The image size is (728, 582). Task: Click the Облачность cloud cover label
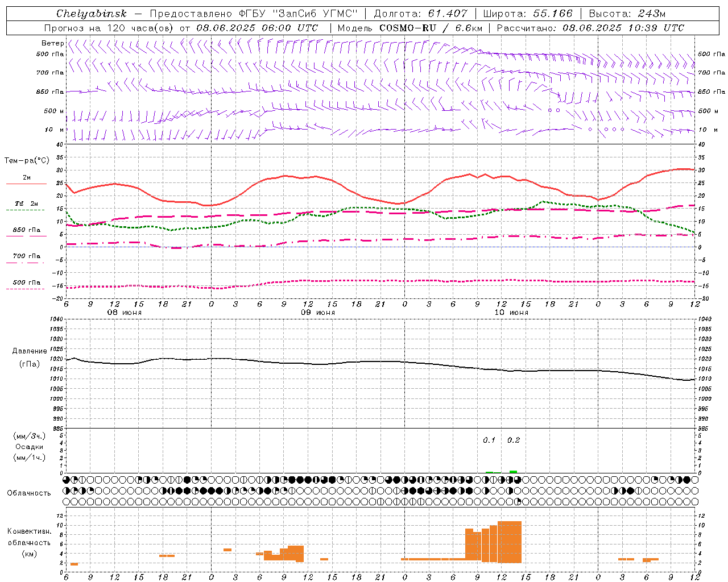pyautogui.click(x=29, y=493)
